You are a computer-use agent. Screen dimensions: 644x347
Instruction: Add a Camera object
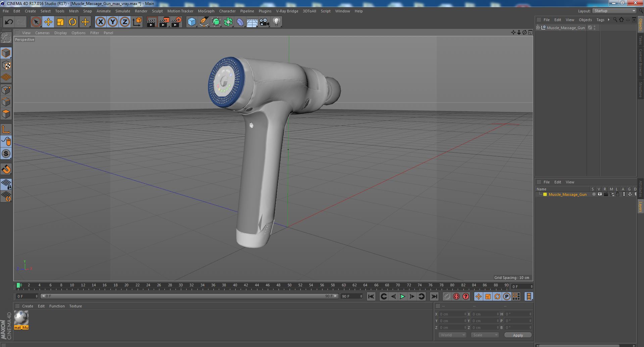[x=264, y=22]
